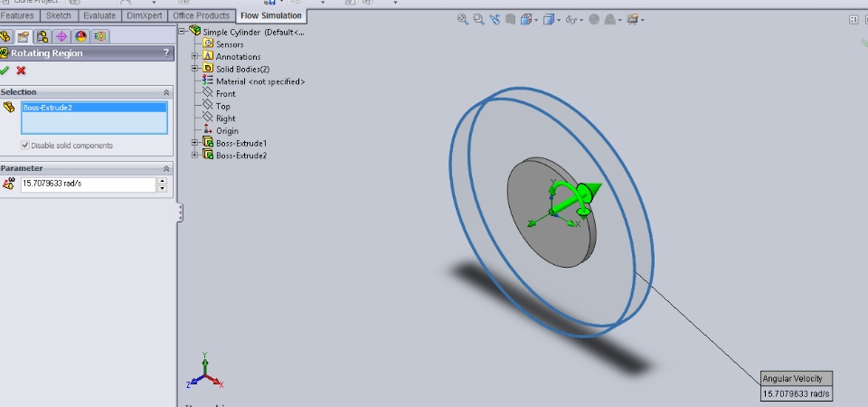This screenshot has width=868, height=407.
Task: Open Hide/Show Items dropdown arrow
Action: [581, 21]
